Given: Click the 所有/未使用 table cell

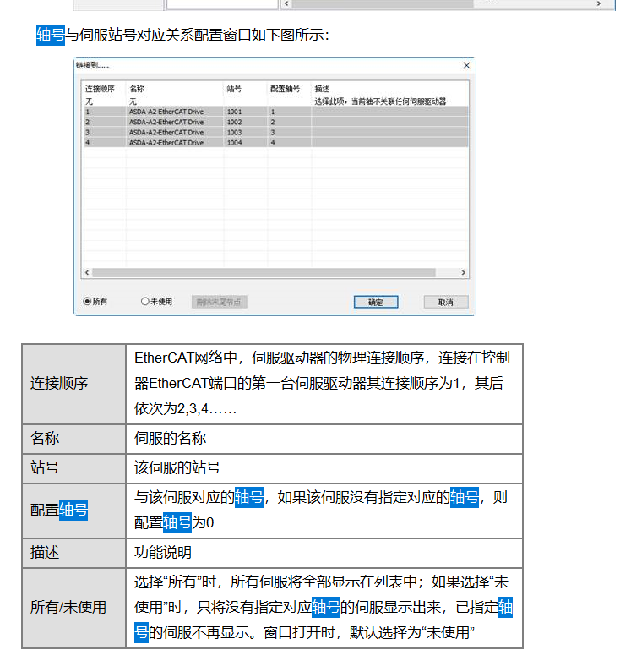Looking at the screenshot, I should [x=73, y=607].
